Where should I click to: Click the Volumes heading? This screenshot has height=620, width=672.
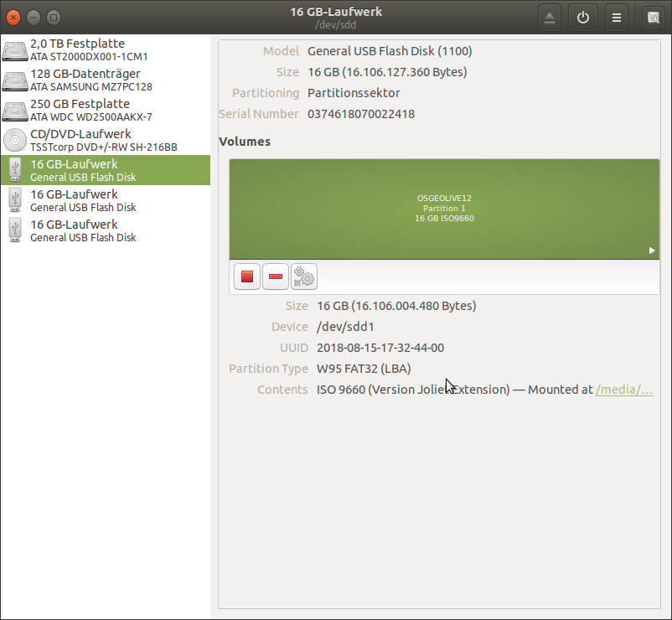245,142
